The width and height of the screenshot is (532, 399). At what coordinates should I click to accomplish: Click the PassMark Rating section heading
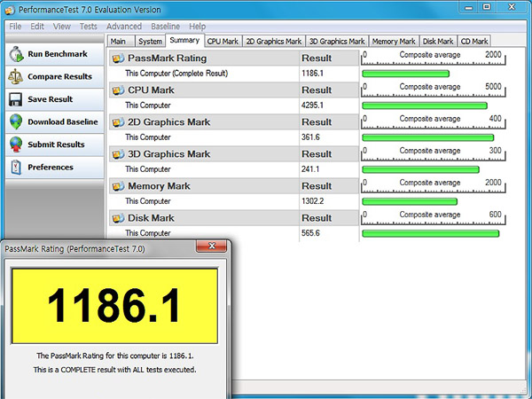[167, 59]
